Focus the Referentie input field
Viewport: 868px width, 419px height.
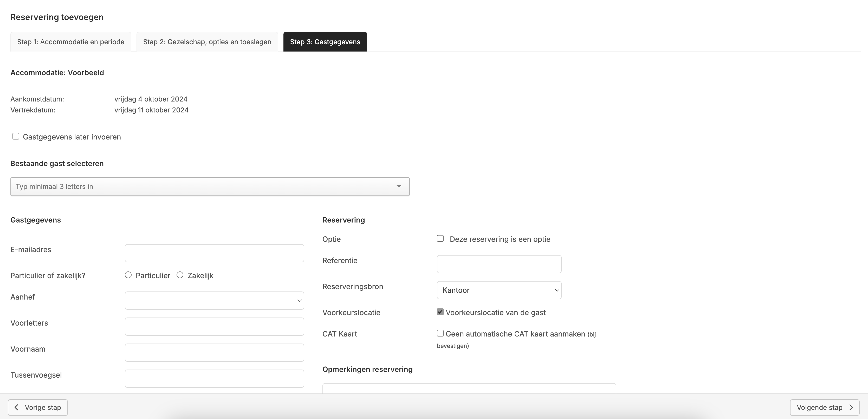click(x=499, y=264)
